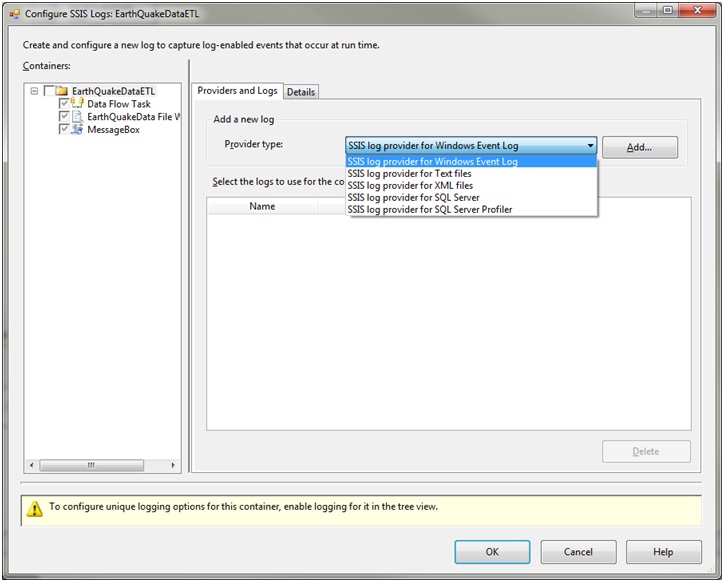The image size is (724, 582).
Task: Click the MessageBox script task icon
Action: [x=77, y=129]
